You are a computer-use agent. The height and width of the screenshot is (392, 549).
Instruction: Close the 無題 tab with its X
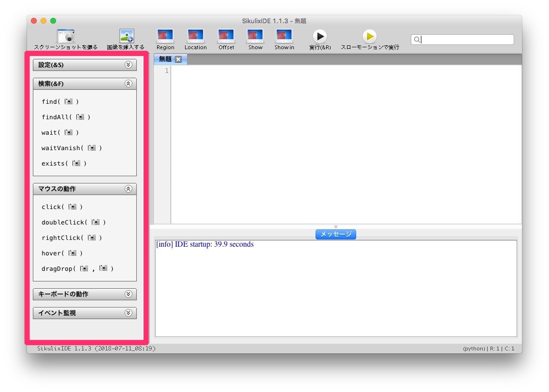tap(178, 59)
